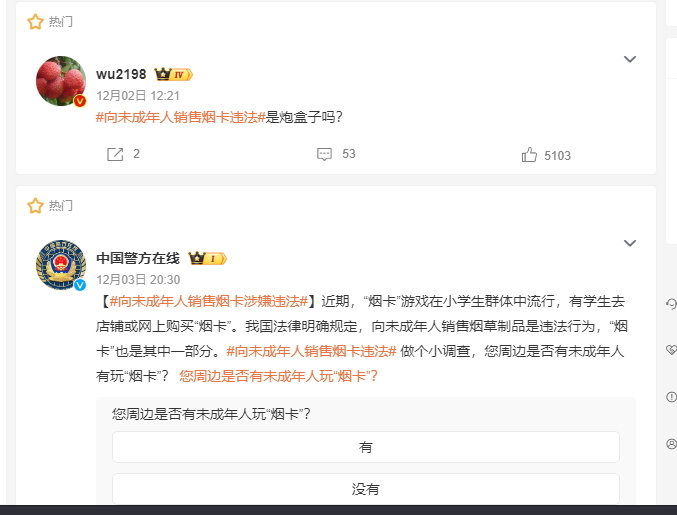Screen dimensions: 677x515
Task: Click star icon on first 热门 label
Action: pyautogui.click(x=35, y=22)
